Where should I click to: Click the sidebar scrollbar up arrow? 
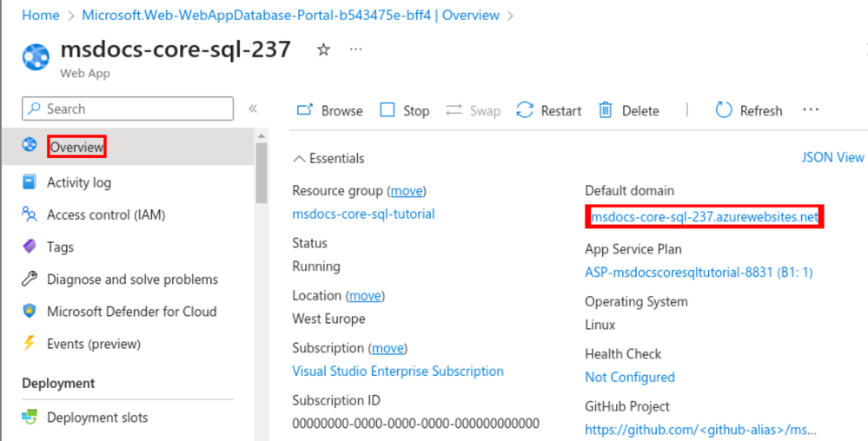(x=262, y=135)
